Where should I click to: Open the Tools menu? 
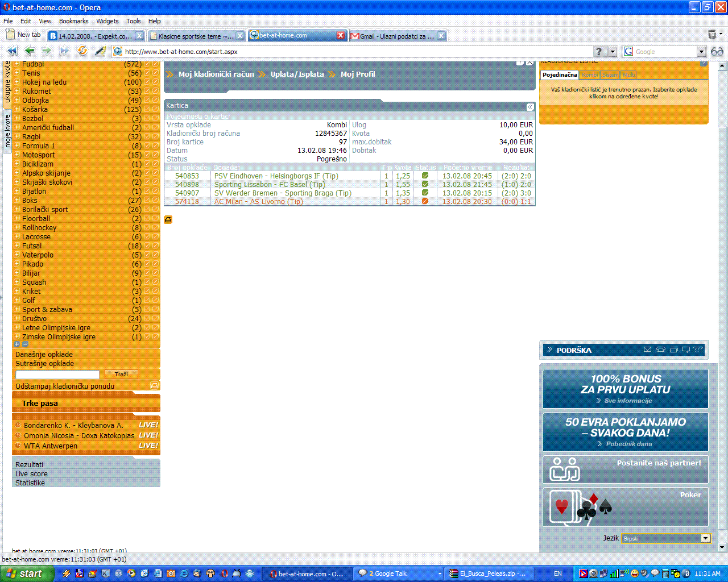[134, 21]
